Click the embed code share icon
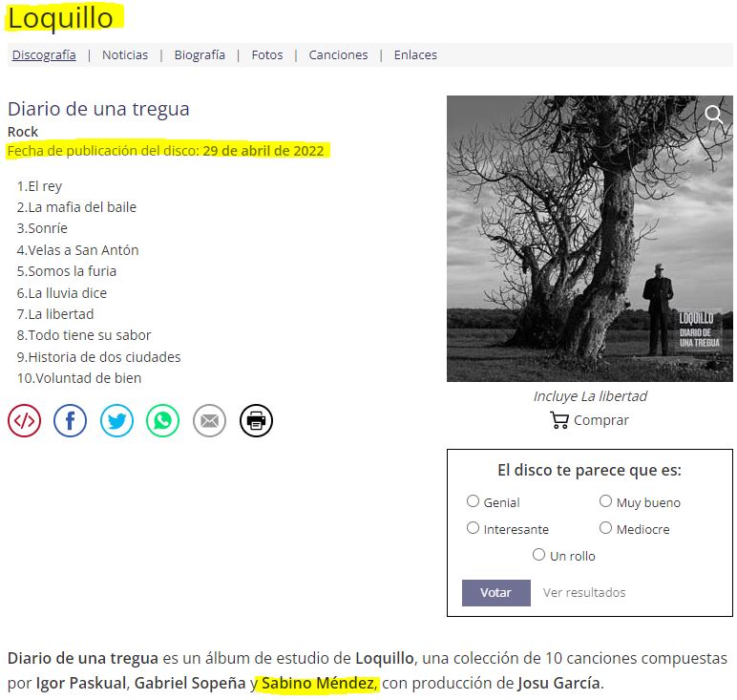Viewport: 737px width, 700px height. tap(24, 420)
